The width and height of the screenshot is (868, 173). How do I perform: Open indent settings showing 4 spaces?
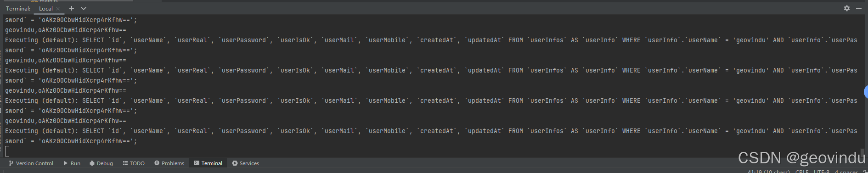tap(846, 171)
